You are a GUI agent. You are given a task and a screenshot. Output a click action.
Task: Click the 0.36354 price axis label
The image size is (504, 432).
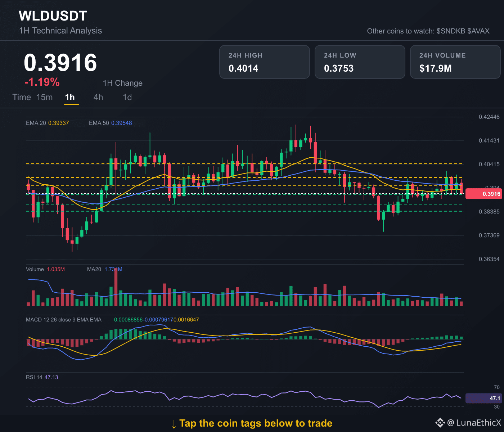[x=489, y=259]
